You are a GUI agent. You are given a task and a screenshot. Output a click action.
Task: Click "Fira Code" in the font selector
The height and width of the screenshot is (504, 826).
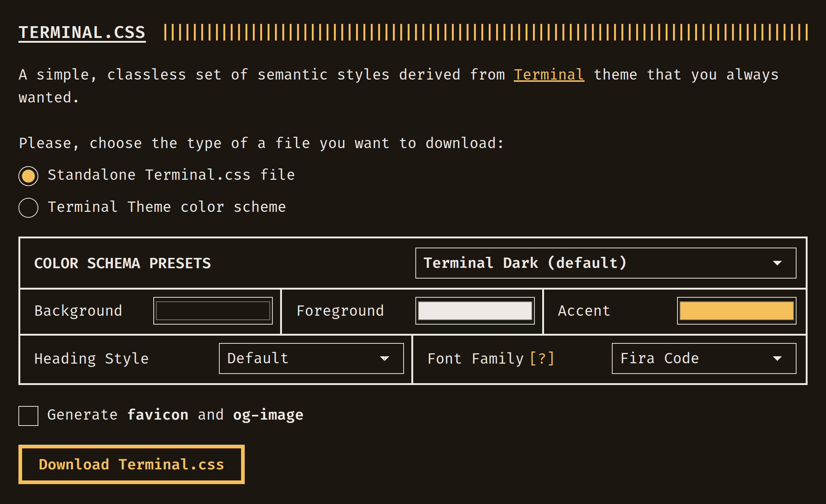coord(659,358)
